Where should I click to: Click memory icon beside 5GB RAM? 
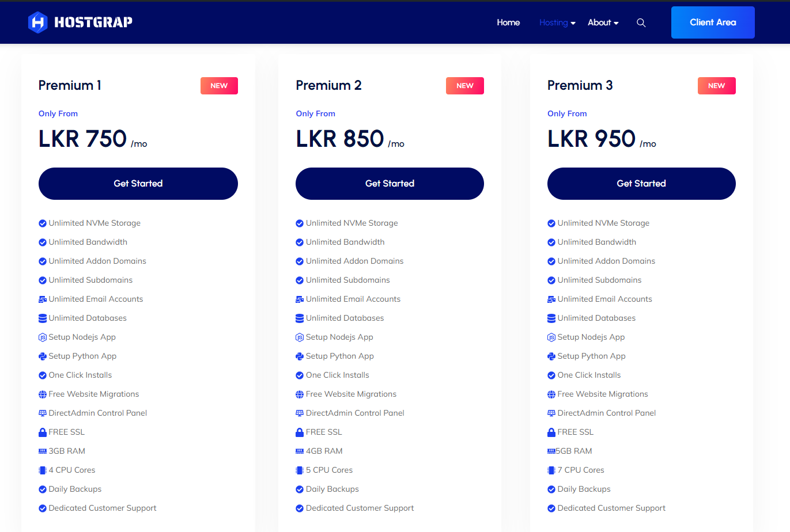point(551,451)
